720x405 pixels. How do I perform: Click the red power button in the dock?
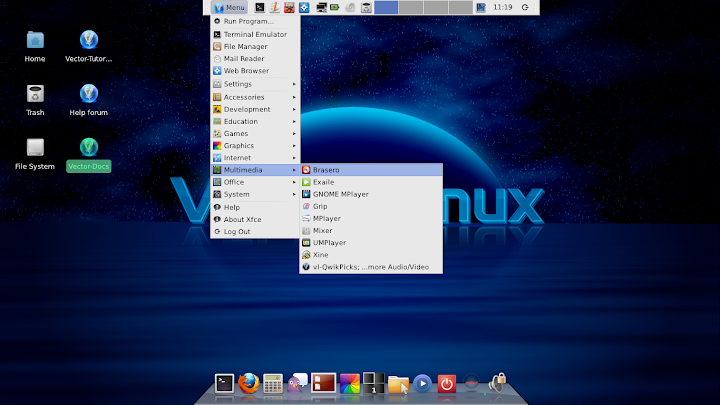446,384
